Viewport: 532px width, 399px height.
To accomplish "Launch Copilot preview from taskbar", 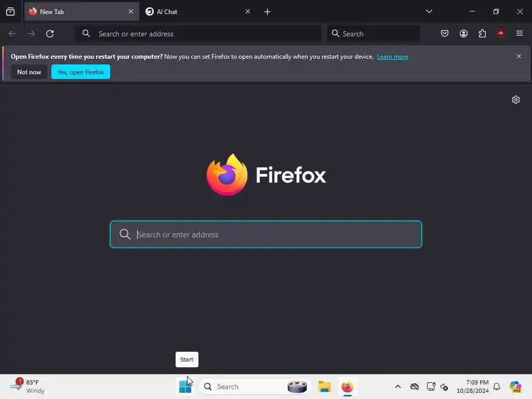I will click(x=515, y=387).
